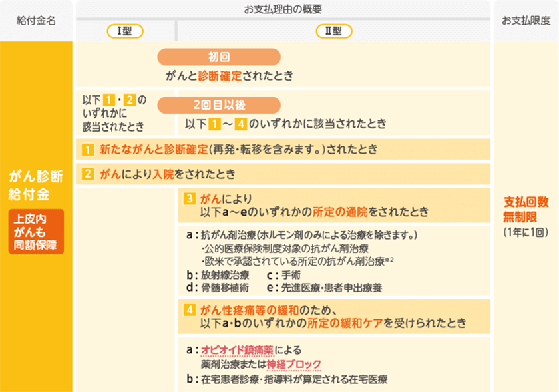Viewport: 559px width, 392px height.
Task: Click the オピオイド鎮痛薬 link
Action: [x=238, y=351]
